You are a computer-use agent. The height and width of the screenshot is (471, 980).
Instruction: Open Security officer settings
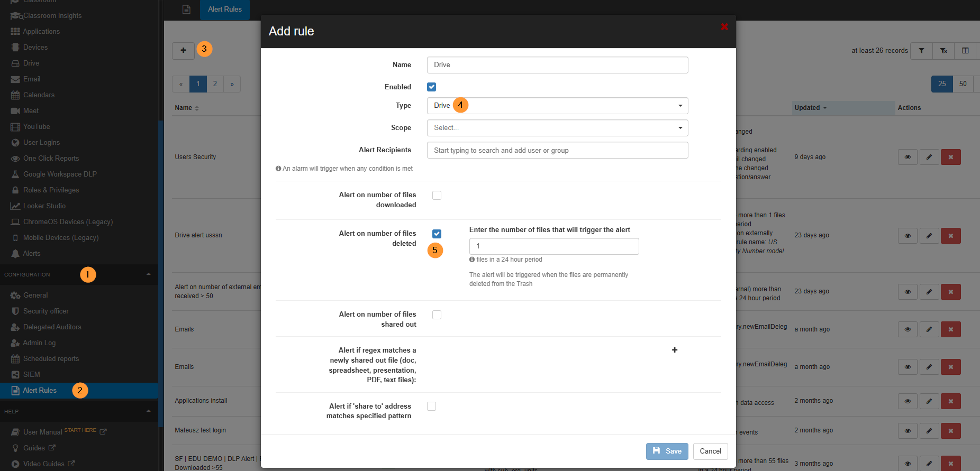46,311
